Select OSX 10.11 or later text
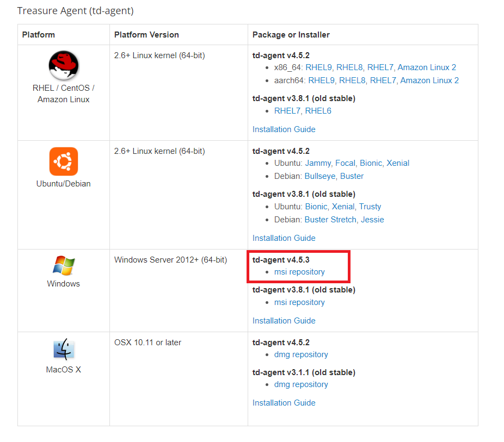Screen dimensions: 504x442 click(147, 343)
